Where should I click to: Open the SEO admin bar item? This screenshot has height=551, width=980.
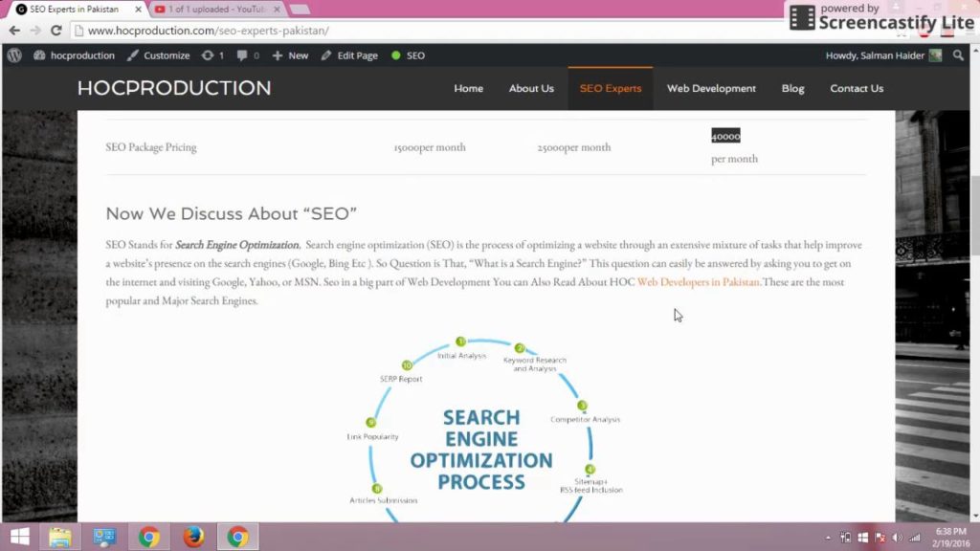[x=408, y=55]
